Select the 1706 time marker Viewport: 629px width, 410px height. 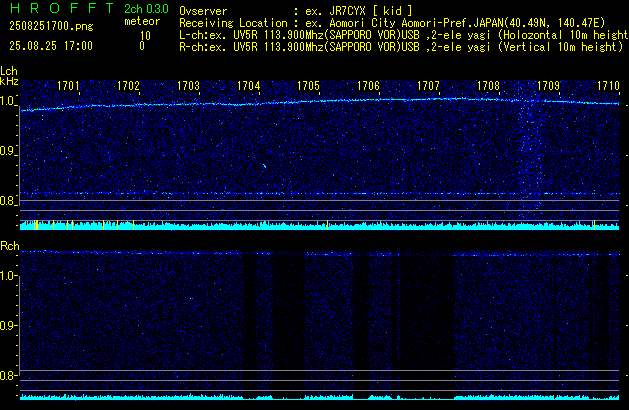(x=368, y=86)
